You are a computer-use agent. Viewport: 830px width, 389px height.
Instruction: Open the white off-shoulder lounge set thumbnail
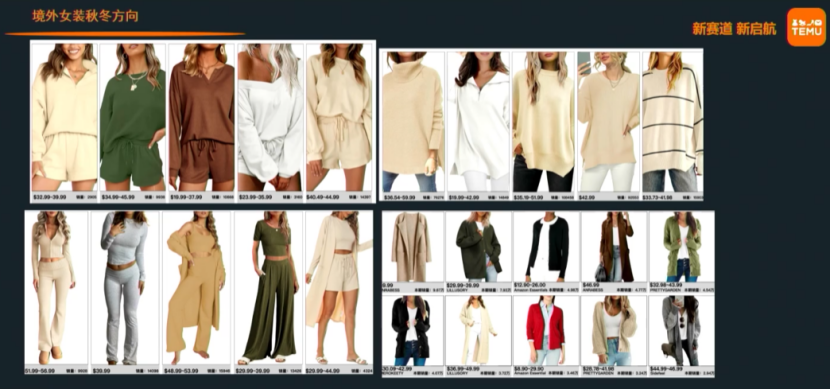[270, 117]
